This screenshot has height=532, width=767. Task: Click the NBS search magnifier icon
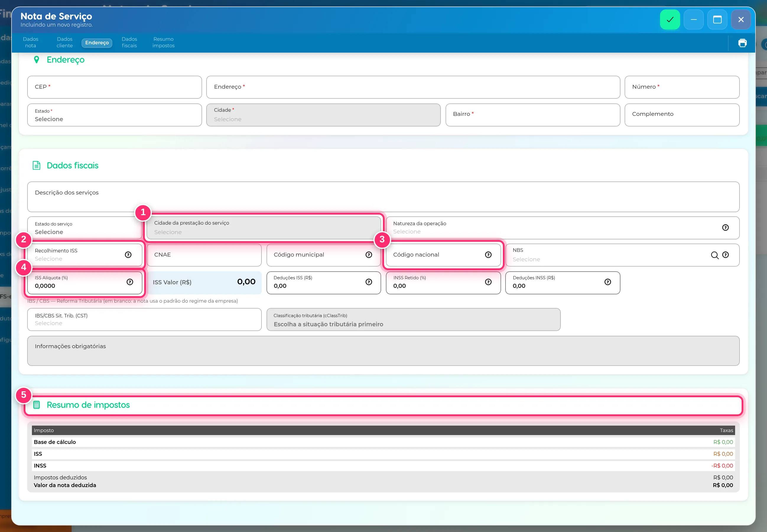tap(714, 255)
